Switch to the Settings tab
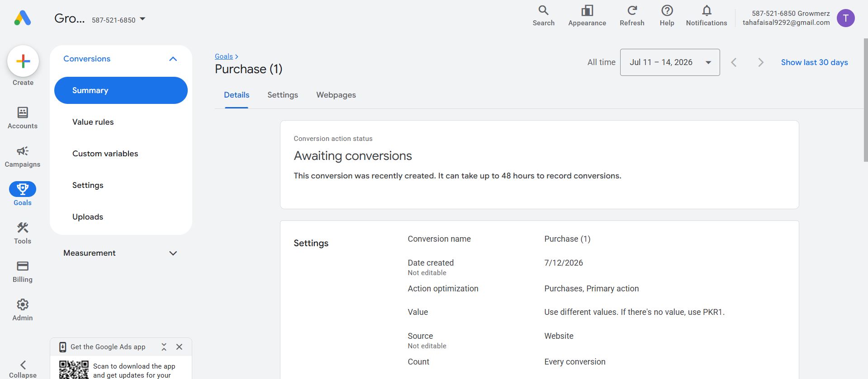This screenshot has height=379, width=868. (x=283, y=95)
